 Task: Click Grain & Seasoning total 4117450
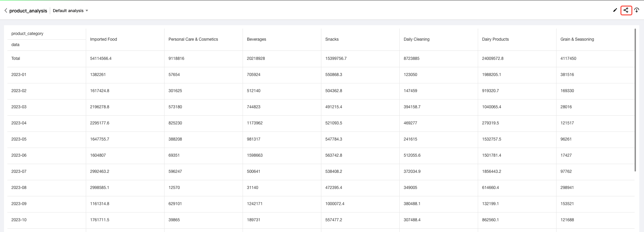point(568,59)
